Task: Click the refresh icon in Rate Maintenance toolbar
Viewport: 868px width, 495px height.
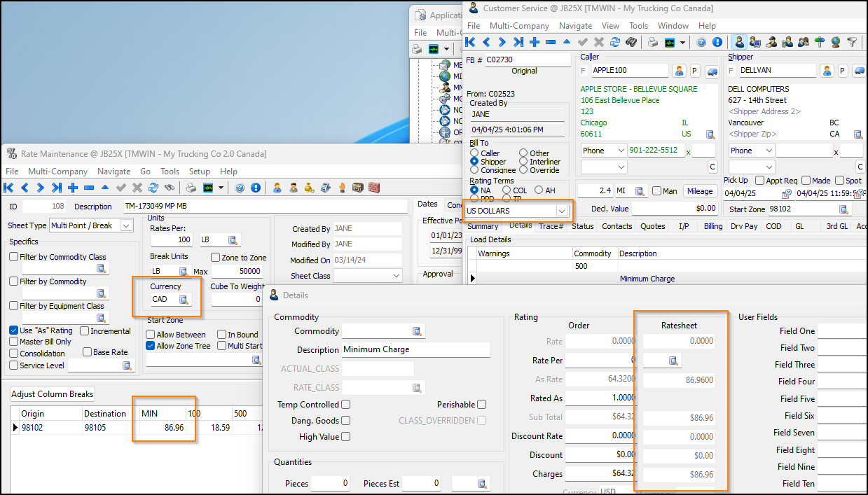Action: pyautogui.click(x=153, y=188)
